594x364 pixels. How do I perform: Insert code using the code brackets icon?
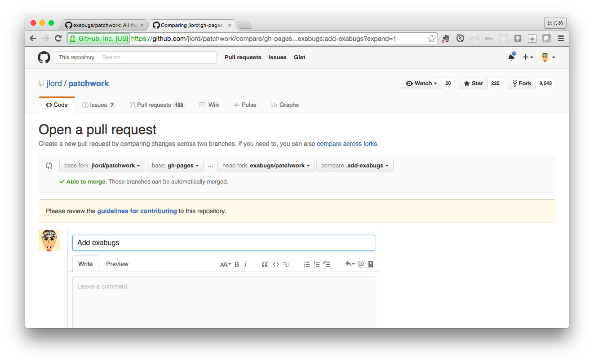(x=276, y=264)
